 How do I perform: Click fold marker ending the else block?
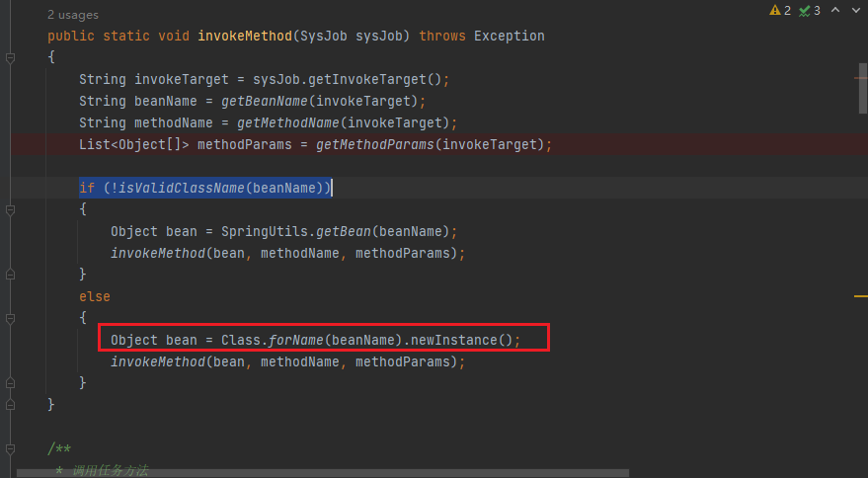point(11,382)
